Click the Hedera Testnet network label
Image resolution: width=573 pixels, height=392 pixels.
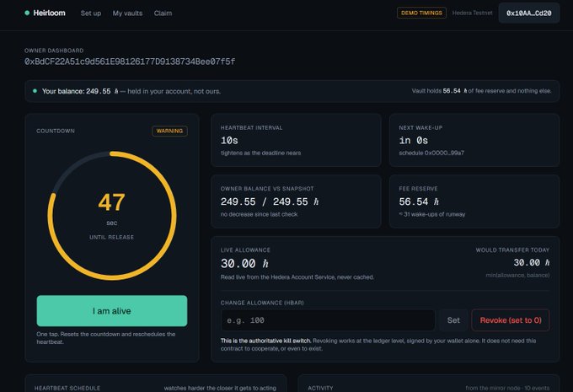[472, 13]
